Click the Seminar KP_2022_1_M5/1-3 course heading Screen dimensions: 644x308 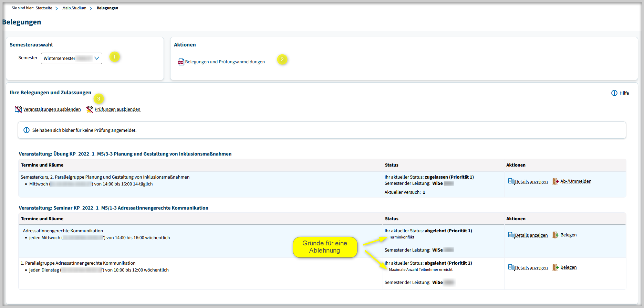point(114,208)
